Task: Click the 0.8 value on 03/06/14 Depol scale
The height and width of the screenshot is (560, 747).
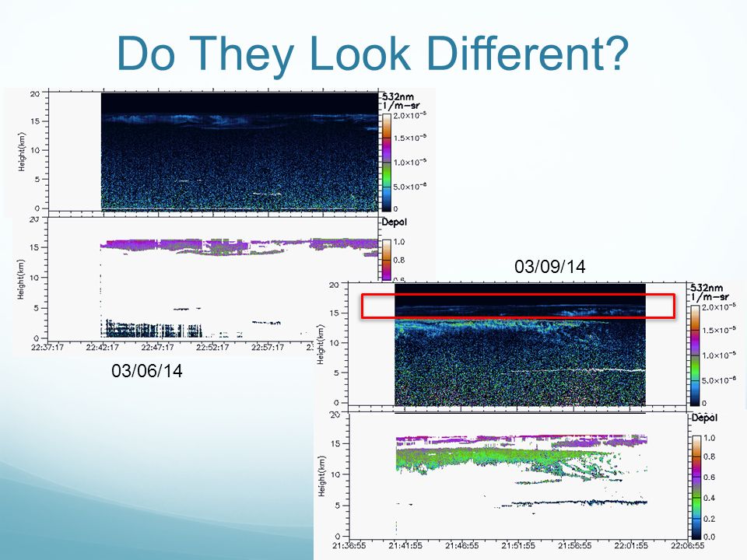Action: coord(399,260)
